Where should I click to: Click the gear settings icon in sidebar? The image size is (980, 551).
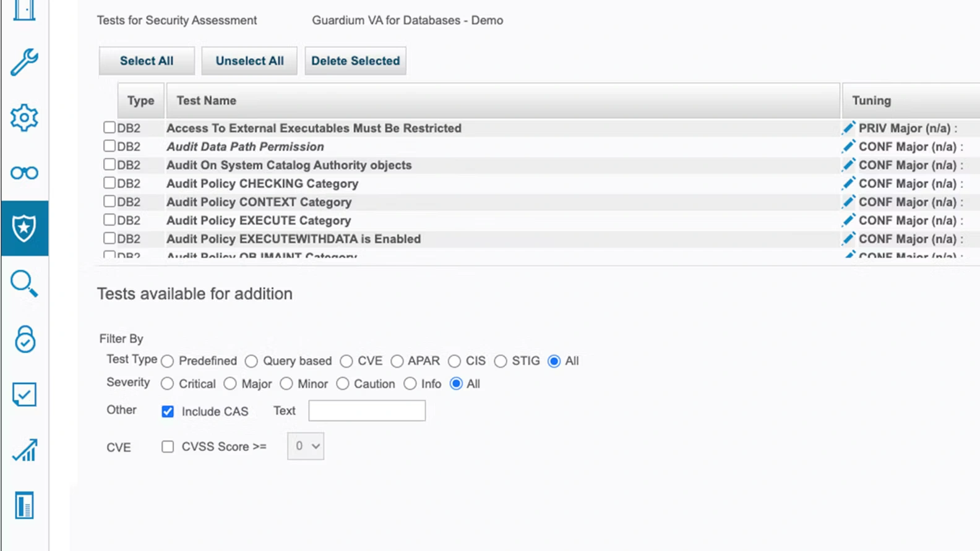[x=24, y=117]
